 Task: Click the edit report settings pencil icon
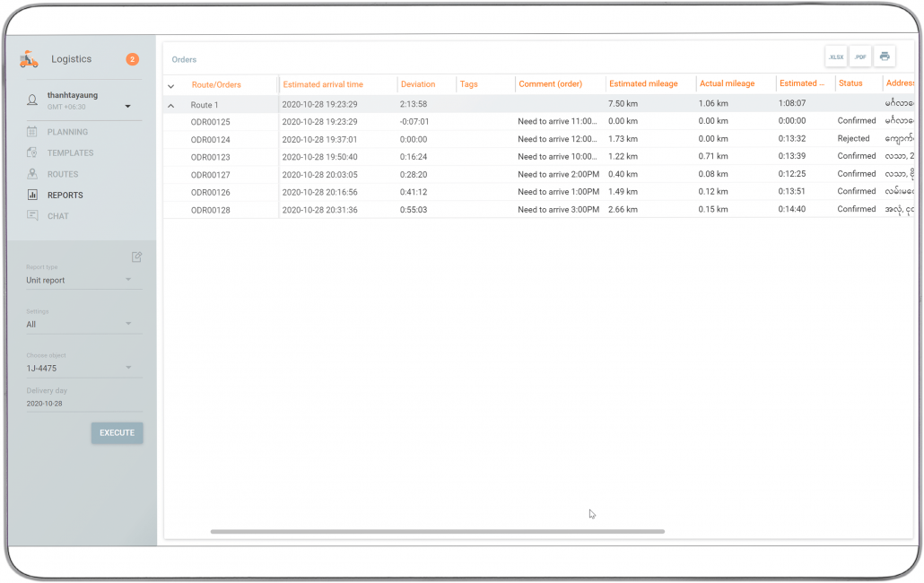pyautogui.click(x=136, y=257)
